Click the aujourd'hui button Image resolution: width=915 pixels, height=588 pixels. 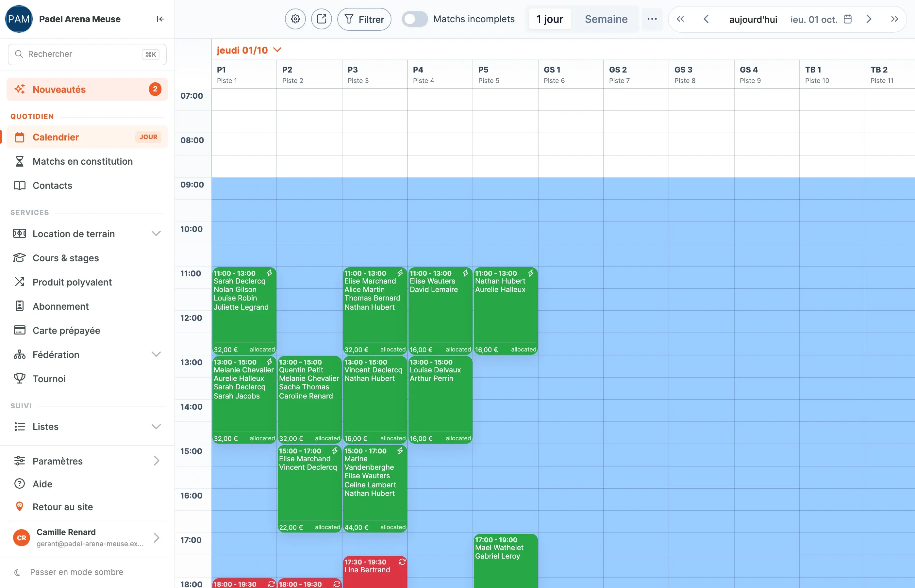click(x=753, y=20)
